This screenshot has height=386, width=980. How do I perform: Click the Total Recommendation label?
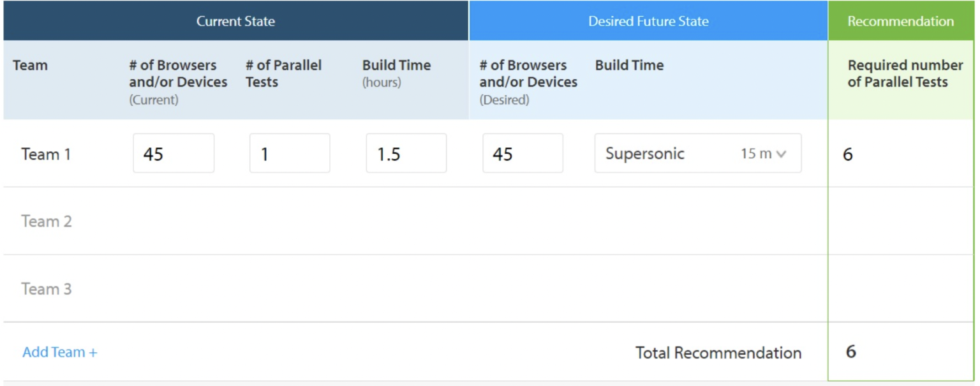[718, 352]
